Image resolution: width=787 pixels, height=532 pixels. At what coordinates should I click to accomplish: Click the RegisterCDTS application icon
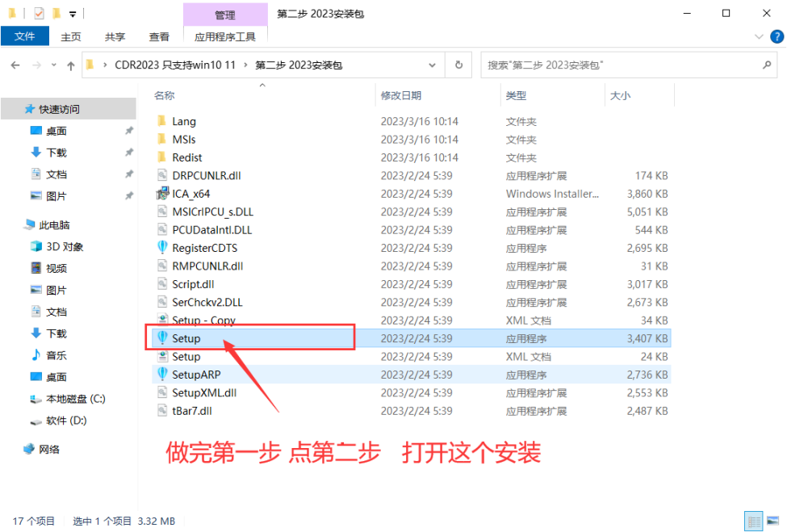click(162, 248)
